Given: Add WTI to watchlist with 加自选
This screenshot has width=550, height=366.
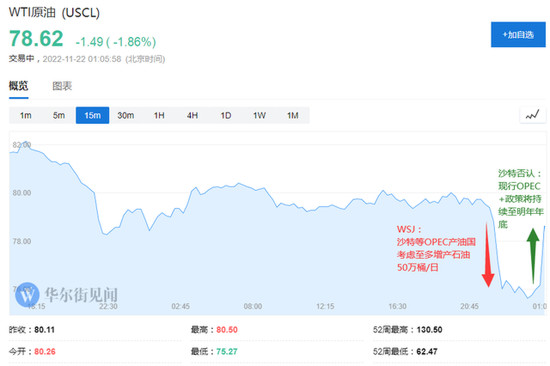Looking at the screenshot, I should pos(518,34).
